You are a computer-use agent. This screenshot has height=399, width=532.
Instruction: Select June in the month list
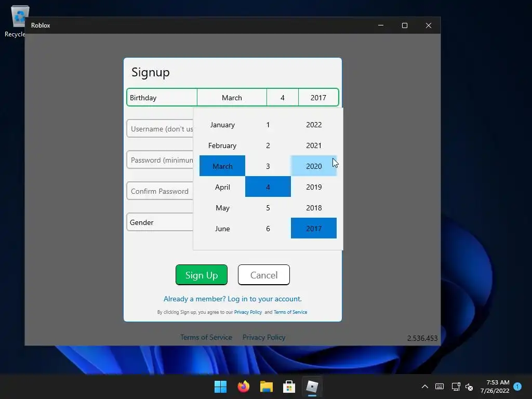pyautogui.click(x=222, y=229)
